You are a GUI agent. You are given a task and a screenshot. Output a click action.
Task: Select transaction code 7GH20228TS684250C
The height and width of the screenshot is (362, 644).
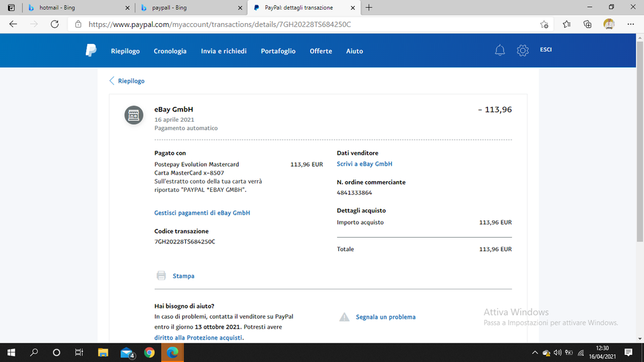(x=185, y=242)
